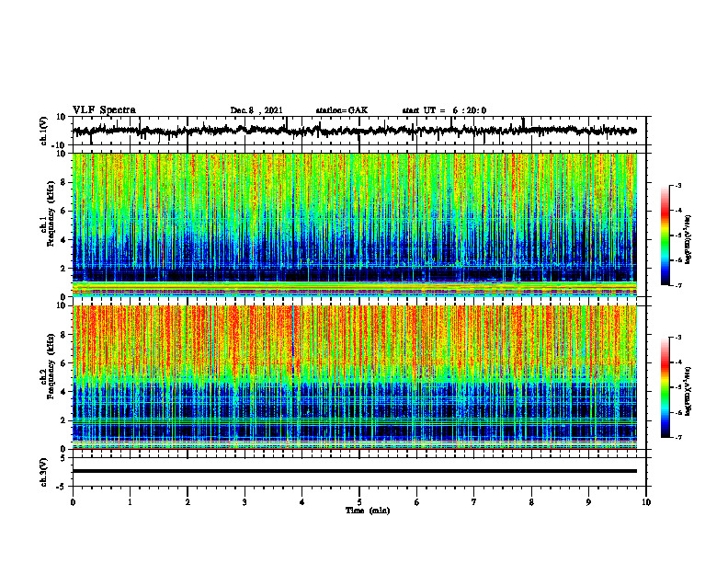Click the "-3" tick on ch.1 colorbar

[678, 185]
